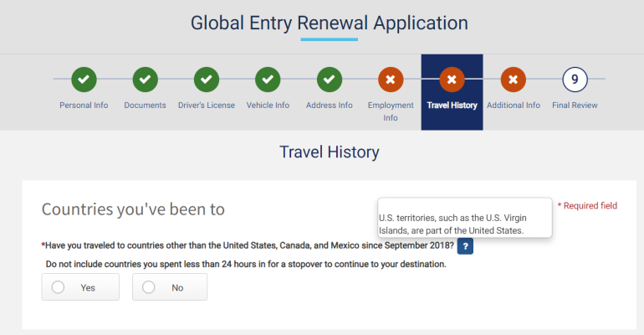Go to the Documents step label
The width and height of the screenshot is (644, 335).
pyautogui.click(x=145, y=106)
